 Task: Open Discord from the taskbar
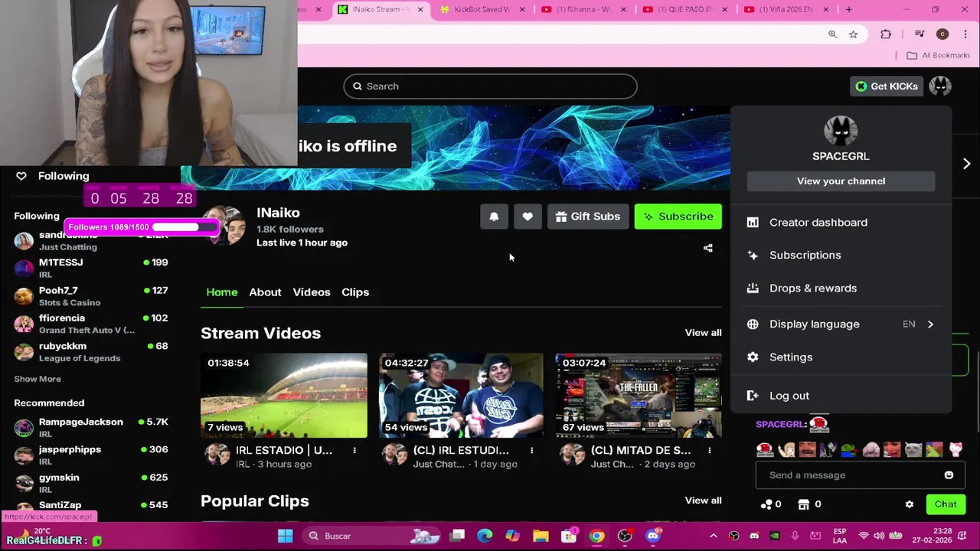(x=653, y=536)
